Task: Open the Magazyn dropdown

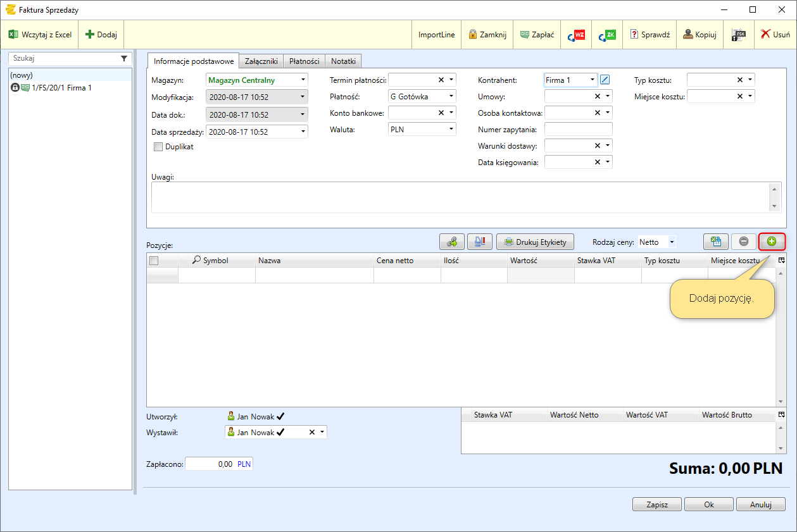Action: click(303, 80)
